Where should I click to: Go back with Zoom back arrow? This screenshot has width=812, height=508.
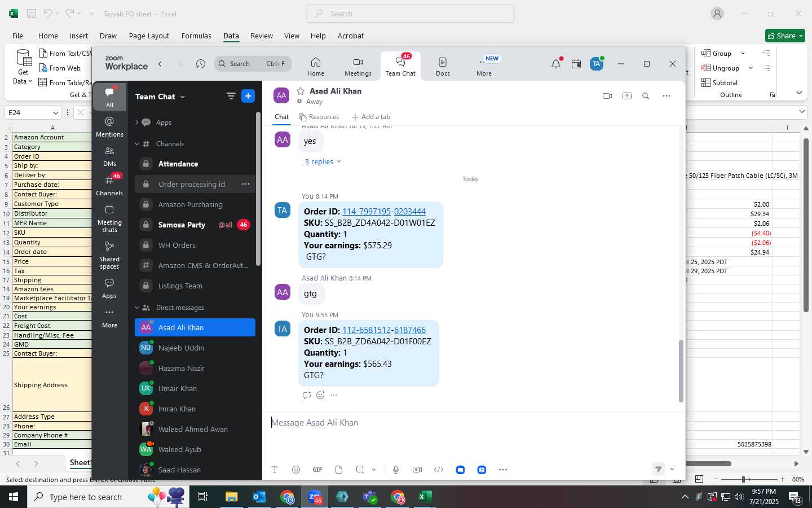(x=160, y=64)
